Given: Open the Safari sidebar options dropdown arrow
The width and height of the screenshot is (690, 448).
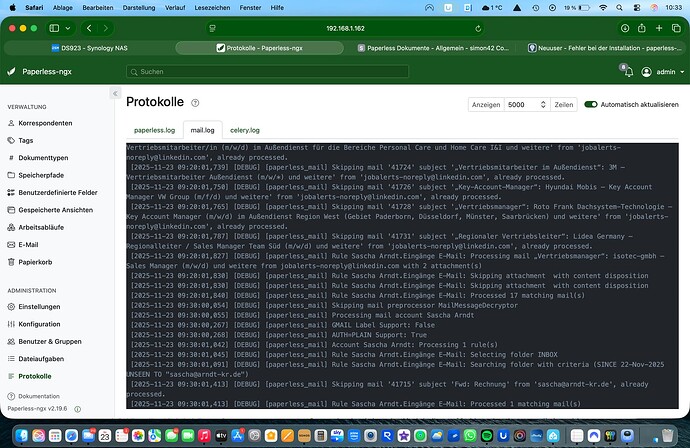Looking at the screenshot, I should click(68, 28).
